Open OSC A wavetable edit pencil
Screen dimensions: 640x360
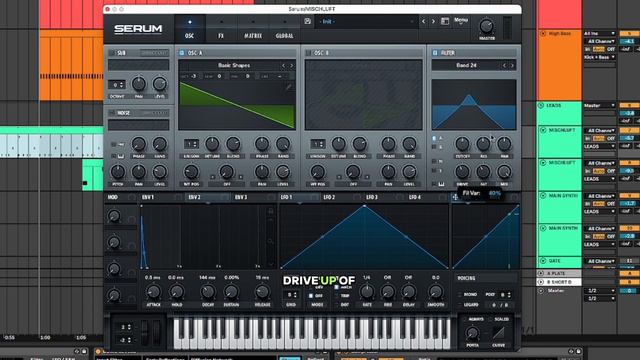coord(289,87)
